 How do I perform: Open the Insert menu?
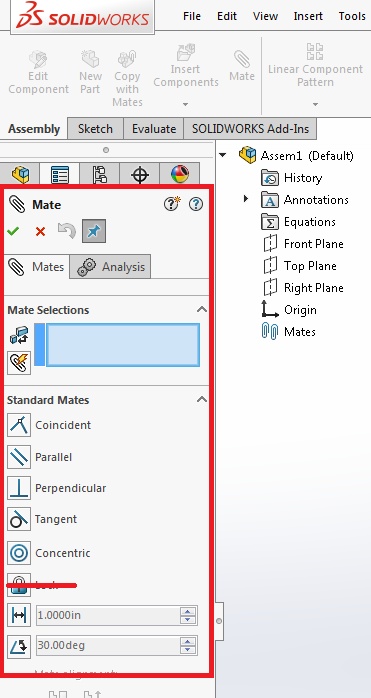(308, 16)
